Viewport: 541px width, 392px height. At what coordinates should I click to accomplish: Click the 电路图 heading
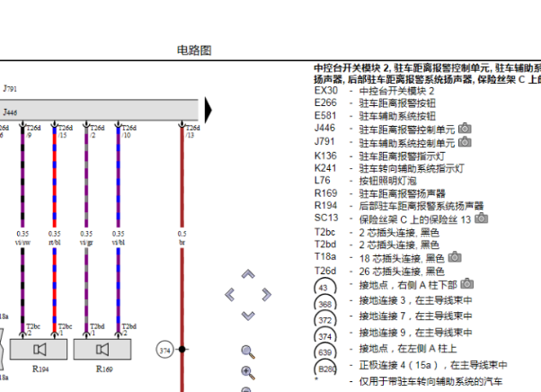(x=194, y=50)
